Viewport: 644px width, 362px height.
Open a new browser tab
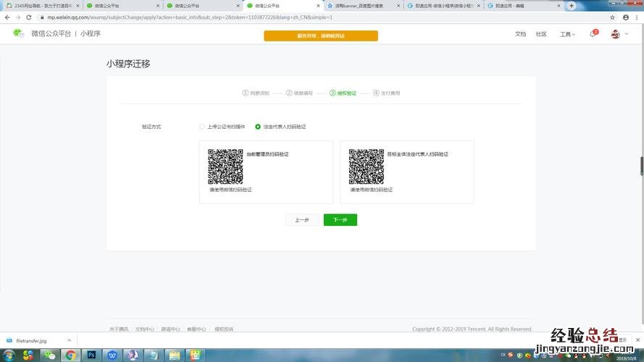[572, 5]
